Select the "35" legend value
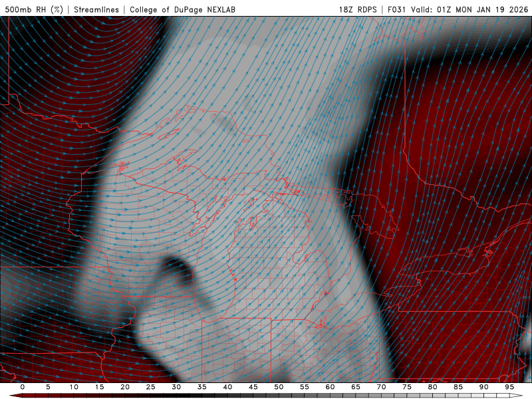The height and width of the screenshot is (399, 532). click(x=202, y=387)
